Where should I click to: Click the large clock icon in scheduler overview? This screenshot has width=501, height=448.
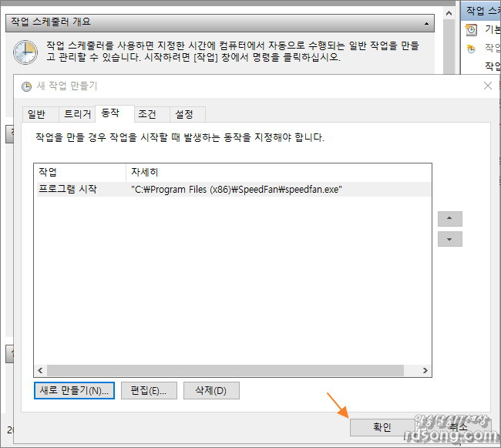(x=25, y=52)
